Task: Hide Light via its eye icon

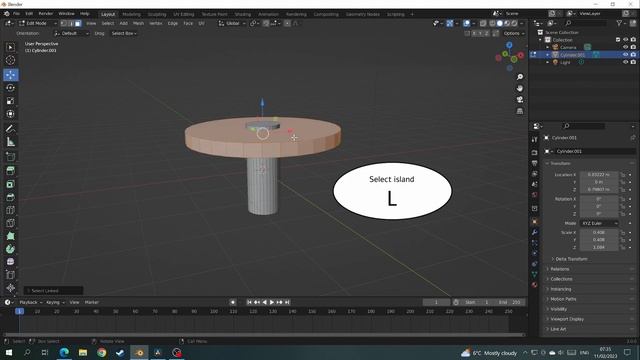Action: pos(625,62)
